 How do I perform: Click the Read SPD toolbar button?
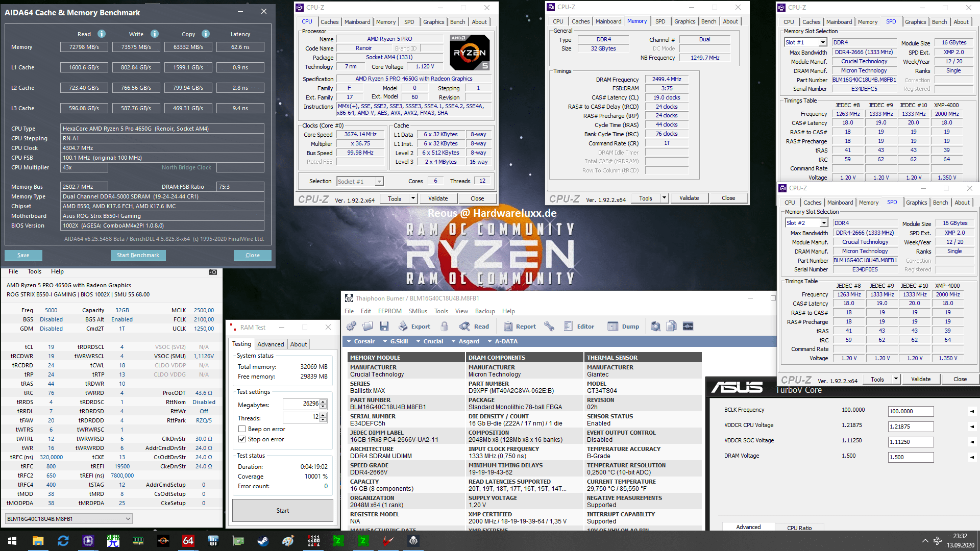474,327
